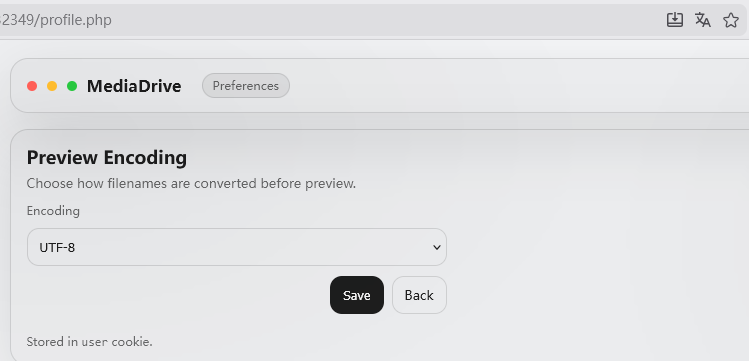
Task: Save the encoding preference
Action: coord(357,295)
